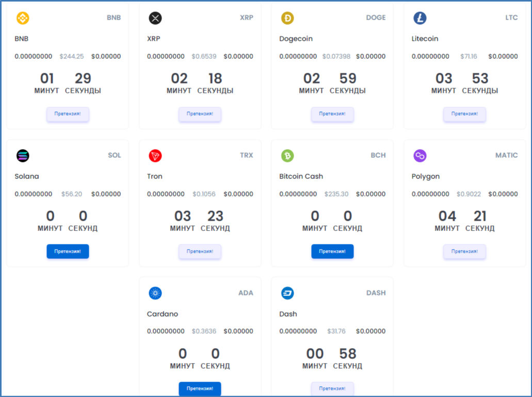
Task: Click the Dash coin name
Action: pyautogui.click(x=288, y=314)
